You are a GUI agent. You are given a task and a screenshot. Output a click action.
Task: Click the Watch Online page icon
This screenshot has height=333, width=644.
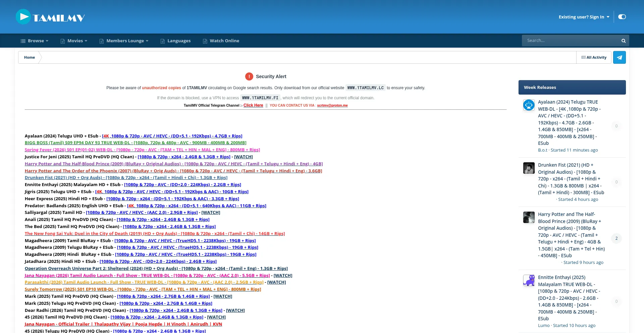tap(205, 41)
